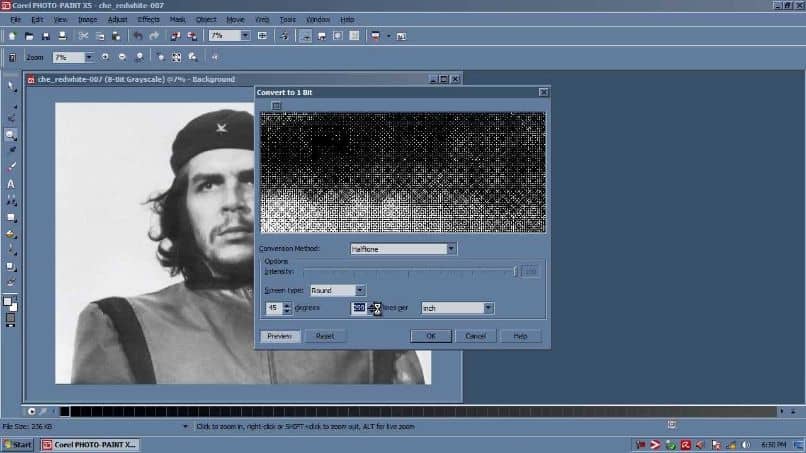Screen dimensions: 806x453
Task: Click the degrees spinner arrows
Action: pyautogui.click(x=288, y=308)
